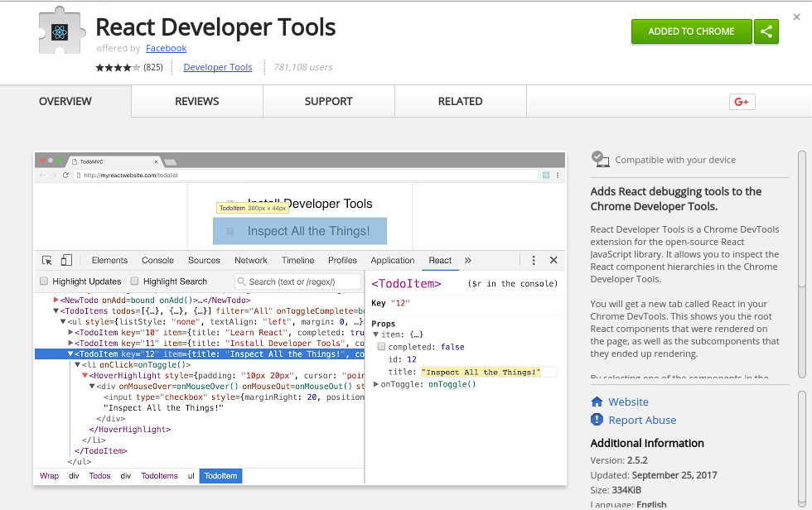The height and width of the screenshot is (510, 812).
Task: Select the Network DevTools tab
Action: (250, 260)
